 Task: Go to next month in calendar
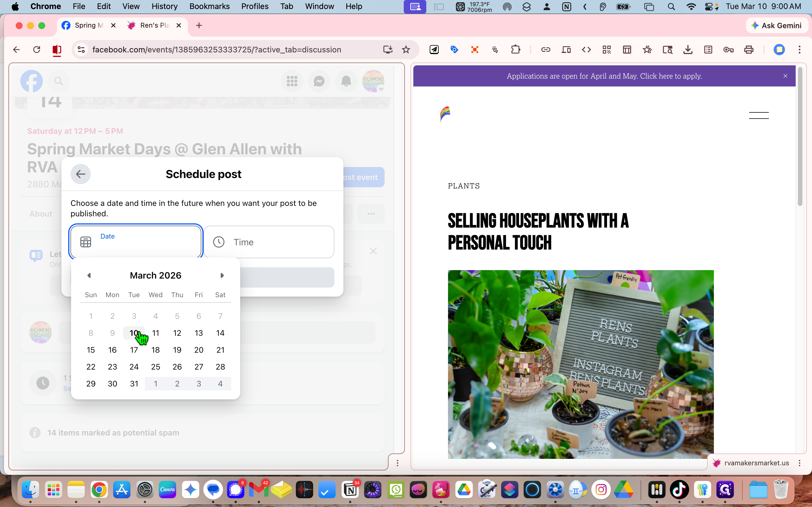point(222,275)
